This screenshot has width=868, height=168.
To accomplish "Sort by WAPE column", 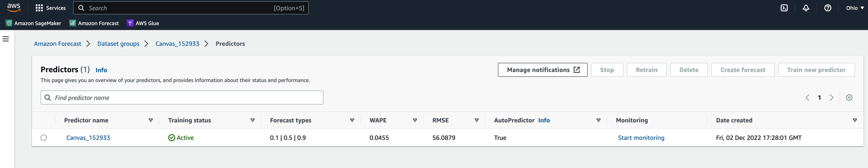I will 415,120.
